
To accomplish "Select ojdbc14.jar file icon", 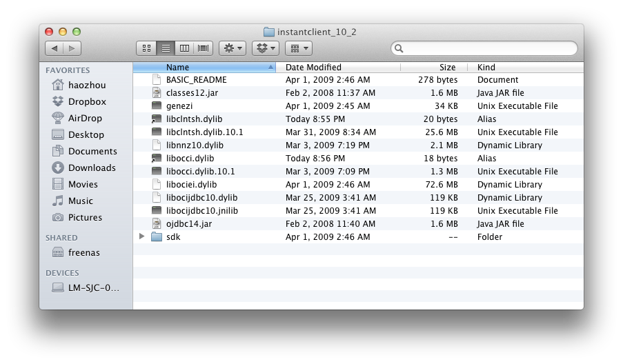I will [x=157, y=223].
